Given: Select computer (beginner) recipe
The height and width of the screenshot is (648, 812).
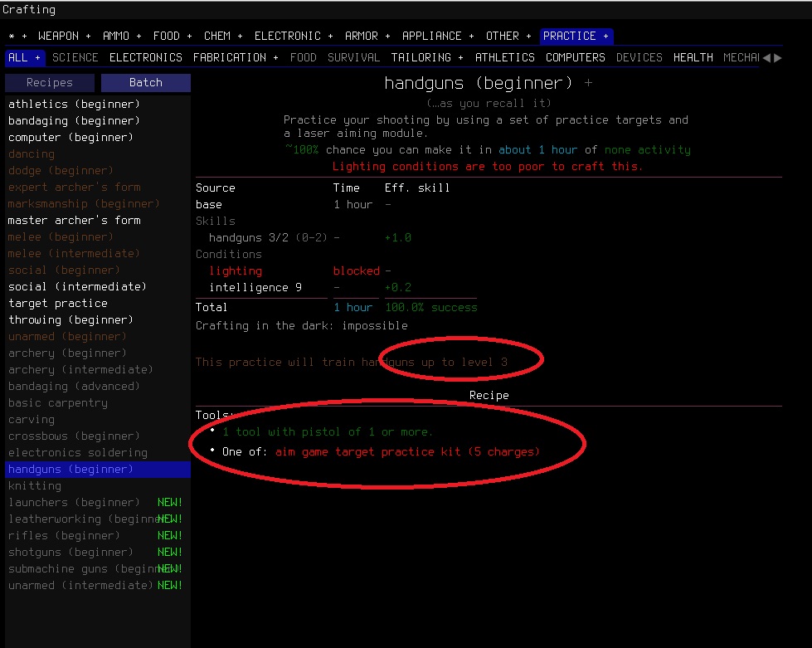Looking at the screenshot, I should tap(98, 137).
